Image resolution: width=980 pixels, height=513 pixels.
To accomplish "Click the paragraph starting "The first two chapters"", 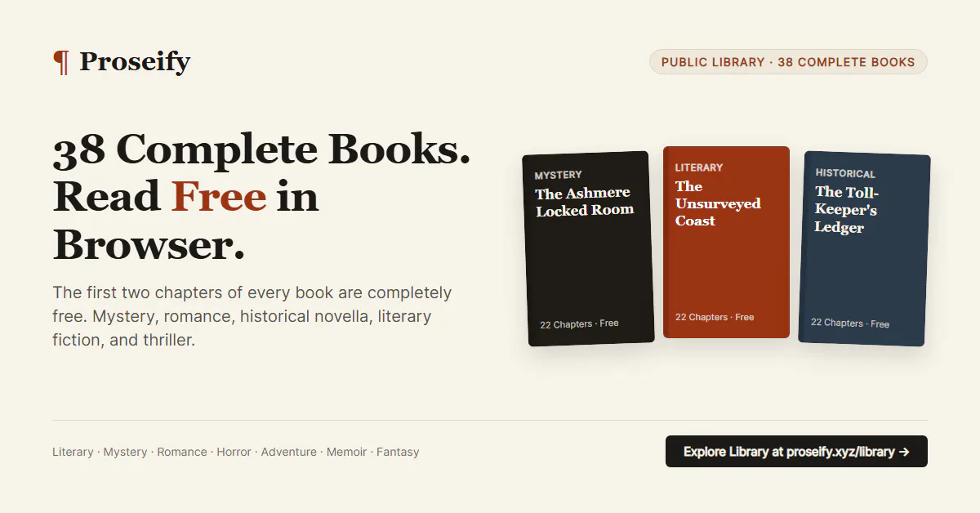I will click(x=252, y=316).
